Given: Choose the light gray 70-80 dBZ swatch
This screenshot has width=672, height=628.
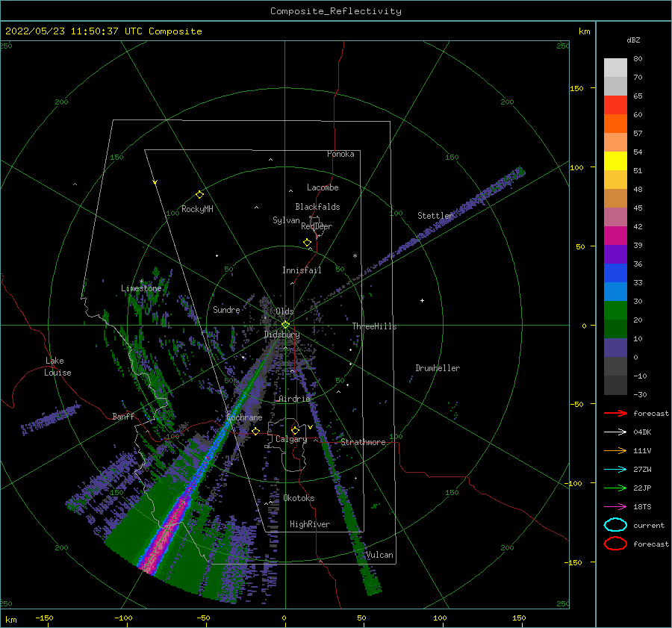Looking at the screenshot, I should point(615,68).
